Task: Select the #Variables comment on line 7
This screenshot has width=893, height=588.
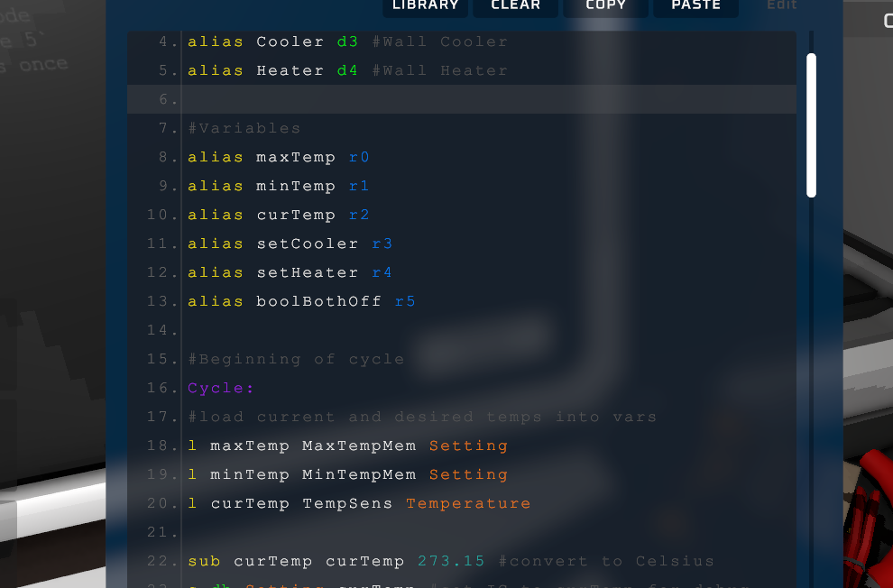Action: (x=244, y=128)
